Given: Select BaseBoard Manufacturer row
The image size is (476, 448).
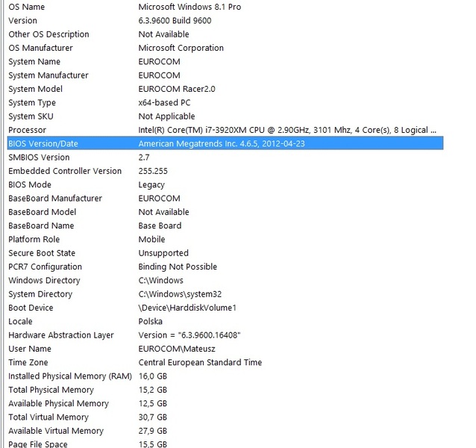Looking at the screenshot, I should (225, 198).
